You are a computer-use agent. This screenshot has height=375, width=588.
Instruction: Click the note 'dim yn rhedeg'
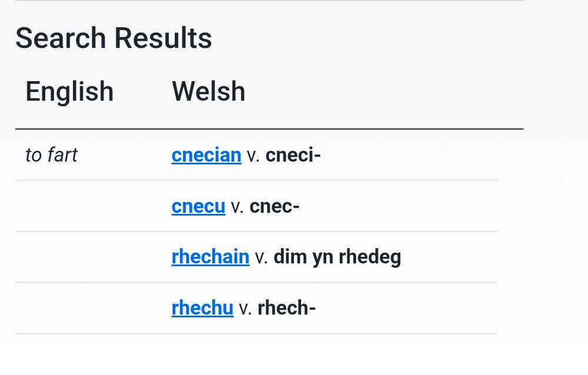point(337,257)
